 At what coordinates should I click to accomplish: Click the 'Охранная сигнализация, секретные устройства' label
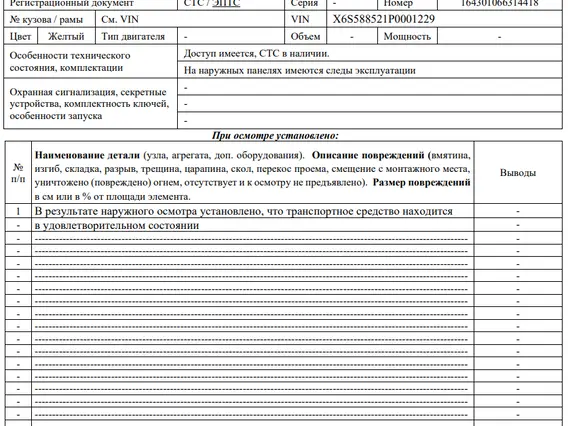(x=89, y=104)
